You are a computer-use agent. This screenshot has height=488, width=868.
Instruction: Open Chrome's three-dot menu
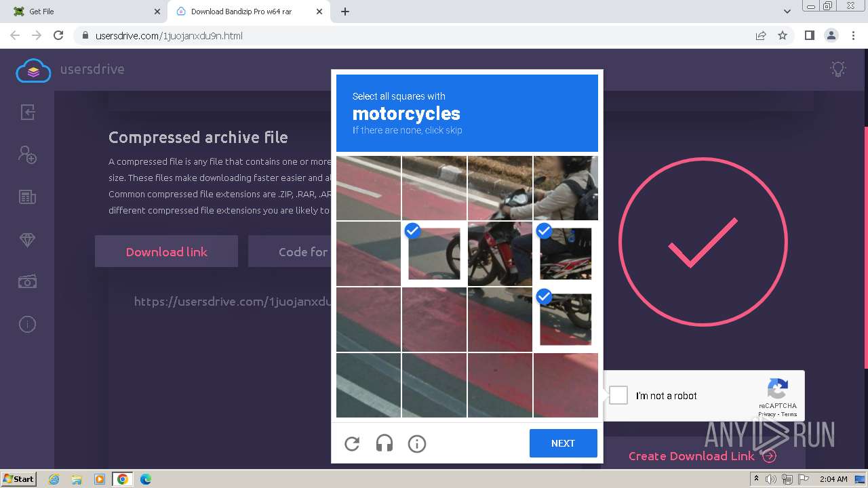coord(852,36)
